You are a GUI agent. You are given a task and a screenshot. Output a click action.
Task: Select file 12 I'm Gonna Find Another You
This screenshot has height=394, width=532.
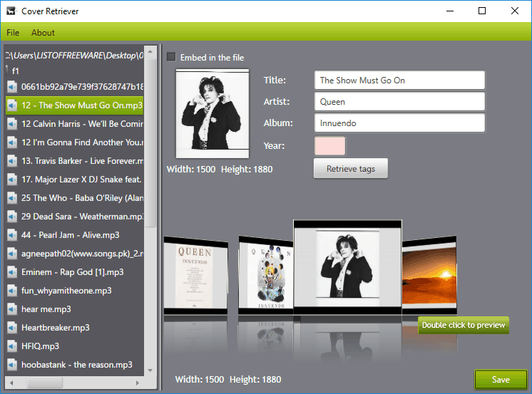click(x=74, y=142)
